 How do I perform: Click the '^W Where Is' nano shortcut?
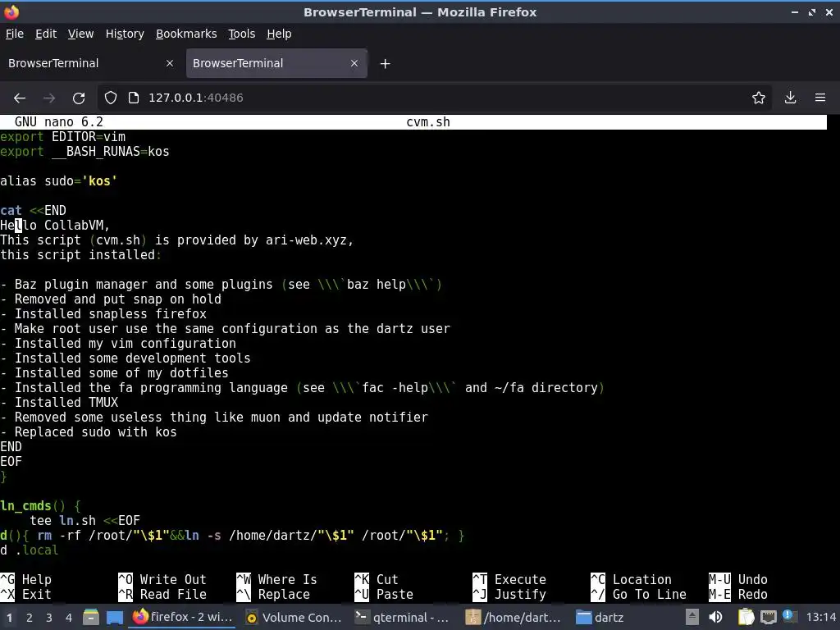pyautogui.click(x=277, y=580)
